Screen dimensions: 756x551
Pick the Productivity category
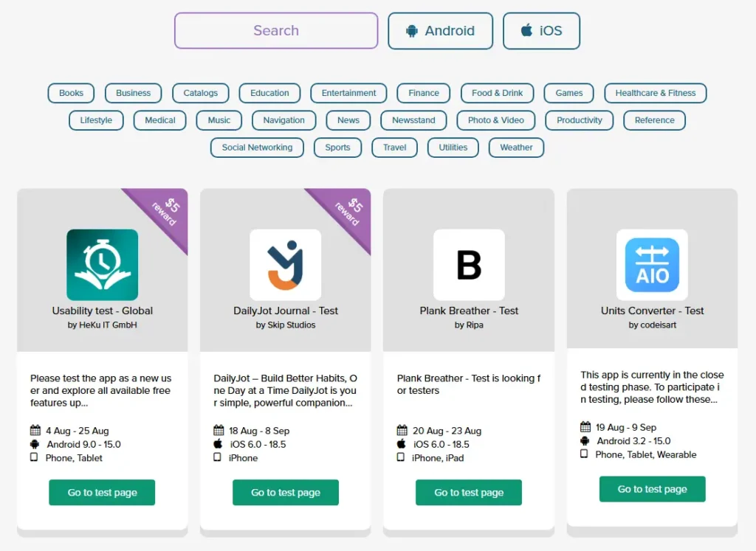(x=580, y=120)
